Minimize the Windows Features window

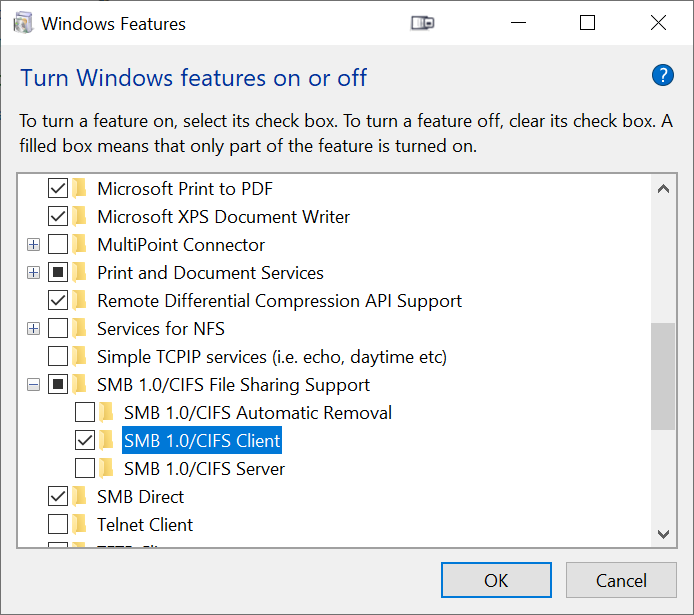[x=518, y=23]
